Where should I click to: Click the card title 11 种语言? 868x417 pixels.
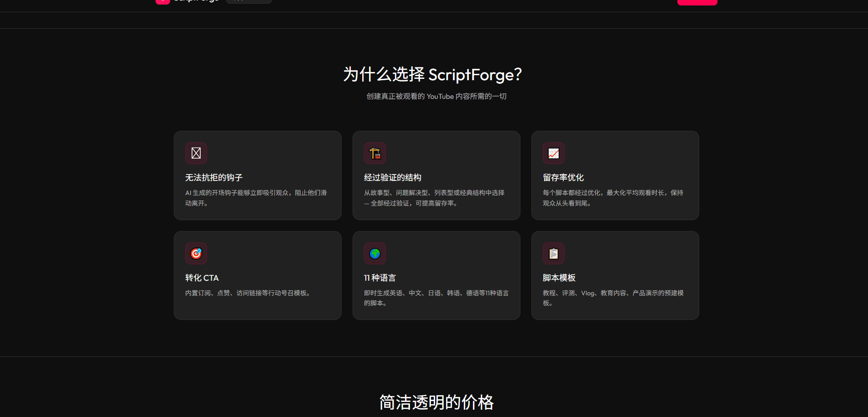point(380,278)
